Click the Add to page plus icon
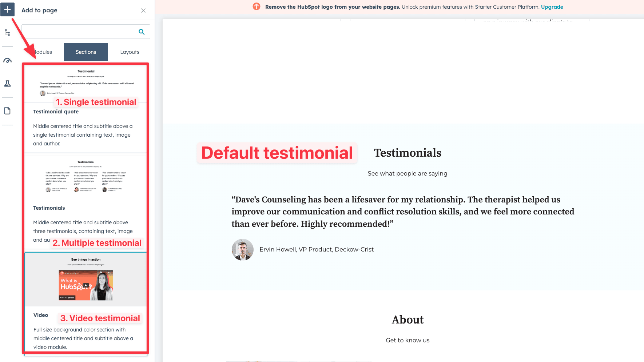Screen dimensions: 644x362 coord(7,9)
